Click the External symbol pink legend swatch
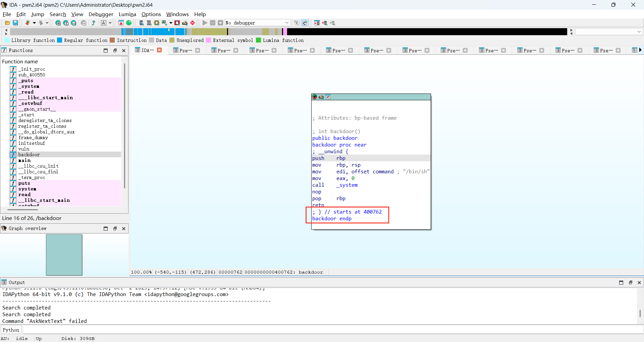This screenshot has height=342, width=644. pos(208,40)
